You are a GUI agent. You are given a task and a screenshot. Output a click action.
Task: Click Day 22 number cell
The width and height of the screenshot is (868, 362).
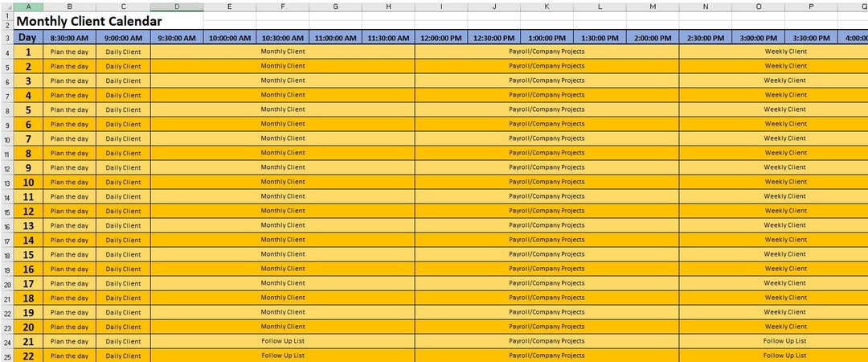pos(28,356)
